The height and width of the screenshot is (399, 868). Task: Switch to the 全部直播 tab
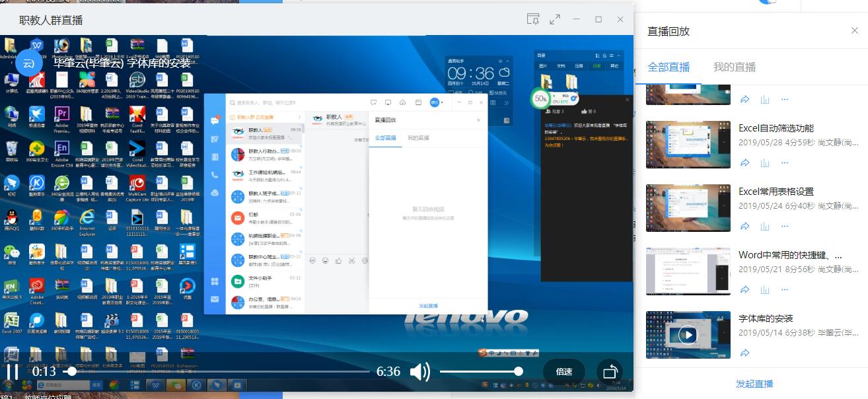tap(669, 67)
